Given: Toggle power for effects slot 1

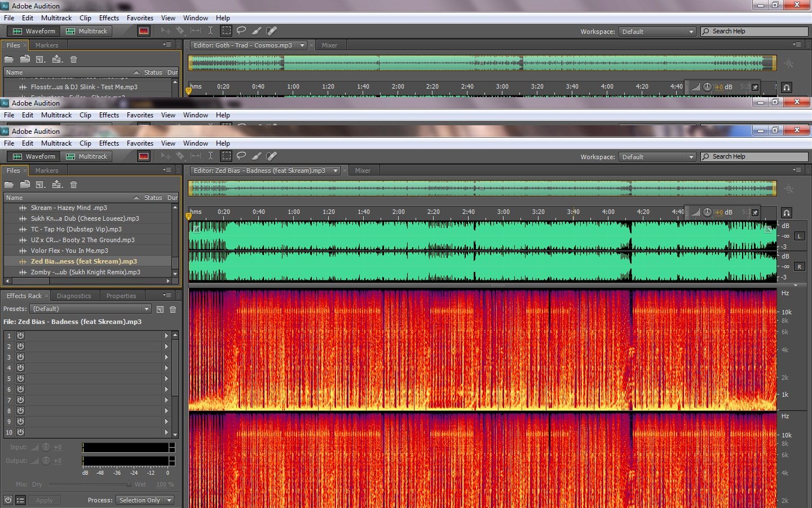Looking at the screenshot, I should point(21,336).
